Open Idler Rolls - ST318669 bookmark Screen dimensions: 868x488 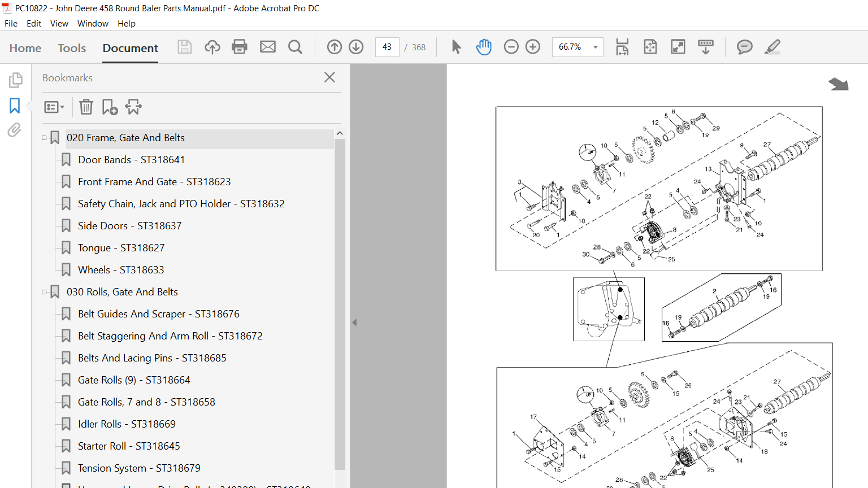[127, 424]
